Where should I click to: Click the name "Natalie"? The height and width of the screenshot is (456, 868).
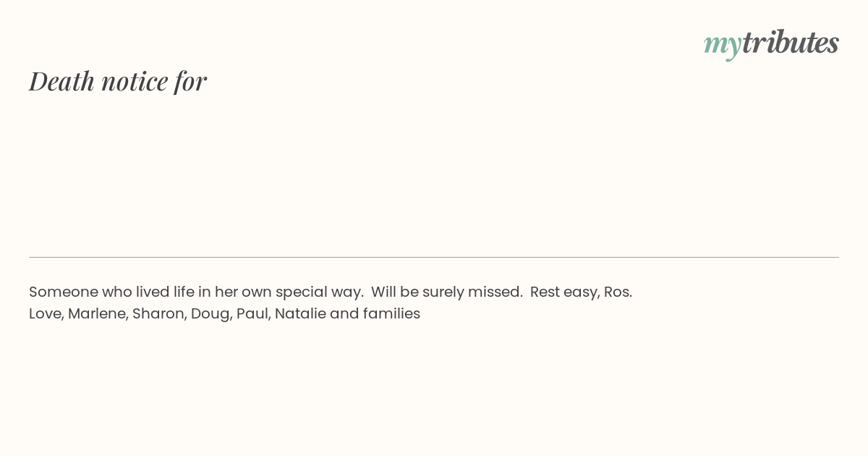[300, 313]
